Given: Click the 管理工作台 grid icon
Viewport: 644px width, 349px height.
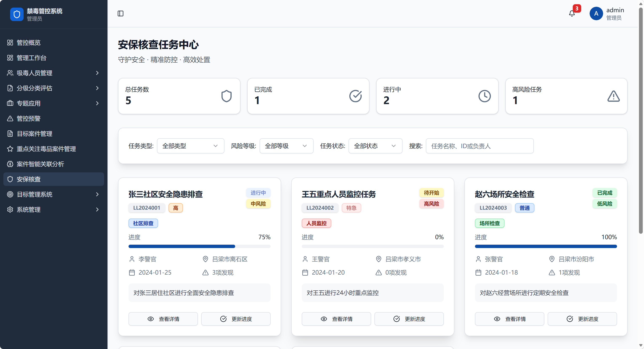Looking at the screenshot, I should (x=10, y=58).
